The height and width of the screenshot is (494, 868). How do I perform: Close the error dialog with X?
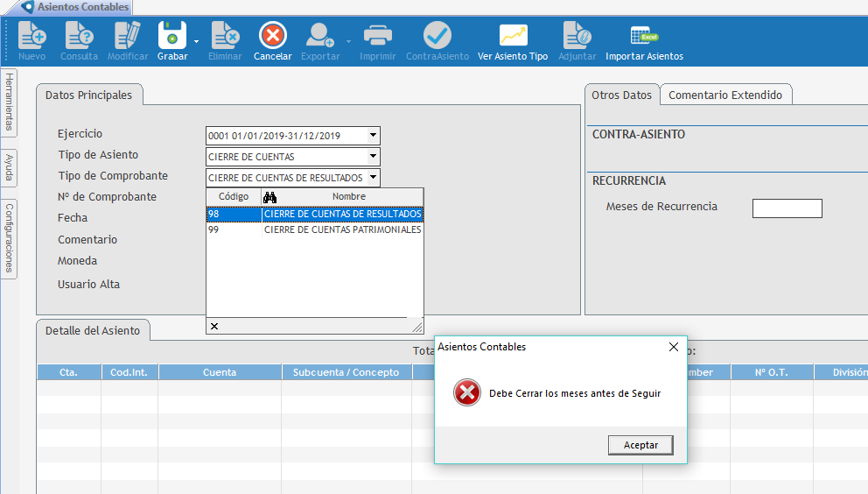674,347
